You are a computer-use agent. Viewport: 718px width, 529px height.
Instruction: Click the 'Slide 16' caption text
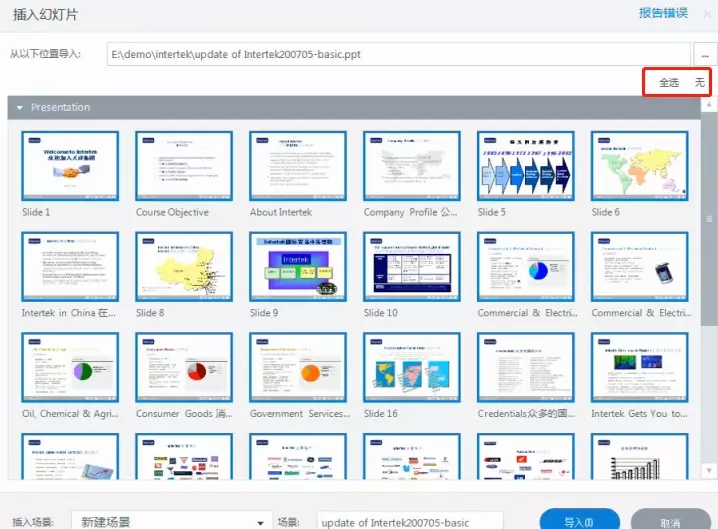point(381,414)
